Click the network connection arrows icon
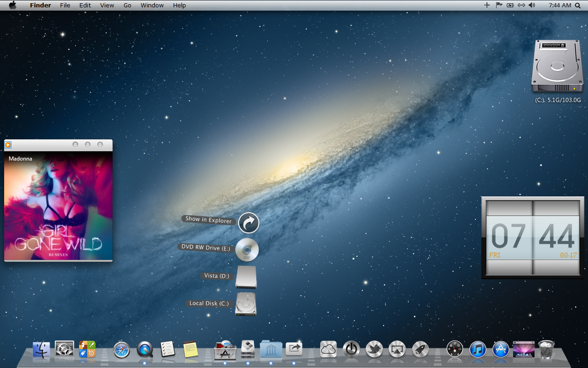This screenshot has height=368, width=588. pyautogui.click(x=521, y=5)
